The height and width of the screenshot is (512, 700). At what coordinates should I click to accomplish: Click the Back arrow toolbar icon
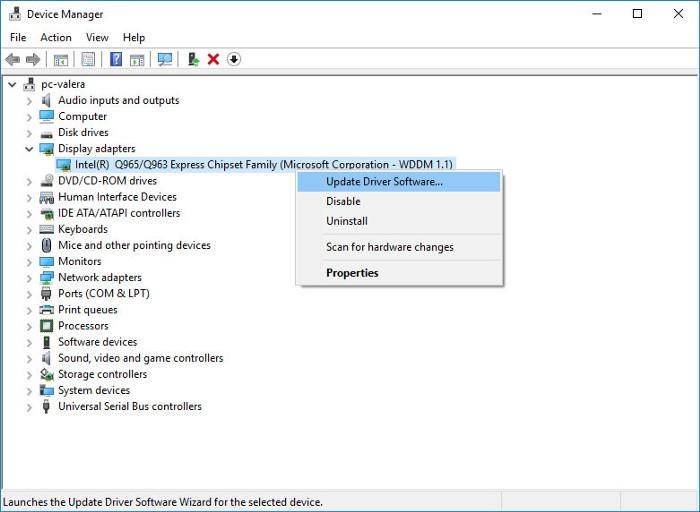12,59
